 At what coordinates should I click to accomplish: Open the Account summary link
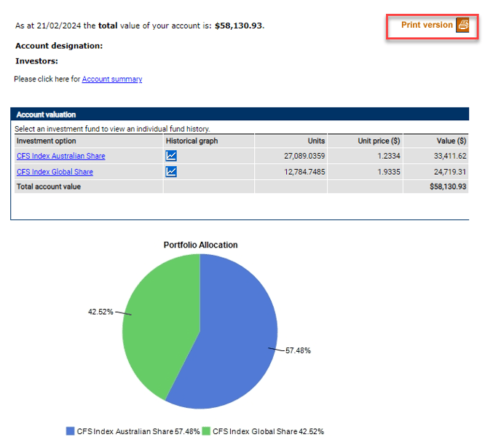tap(112, 79)
